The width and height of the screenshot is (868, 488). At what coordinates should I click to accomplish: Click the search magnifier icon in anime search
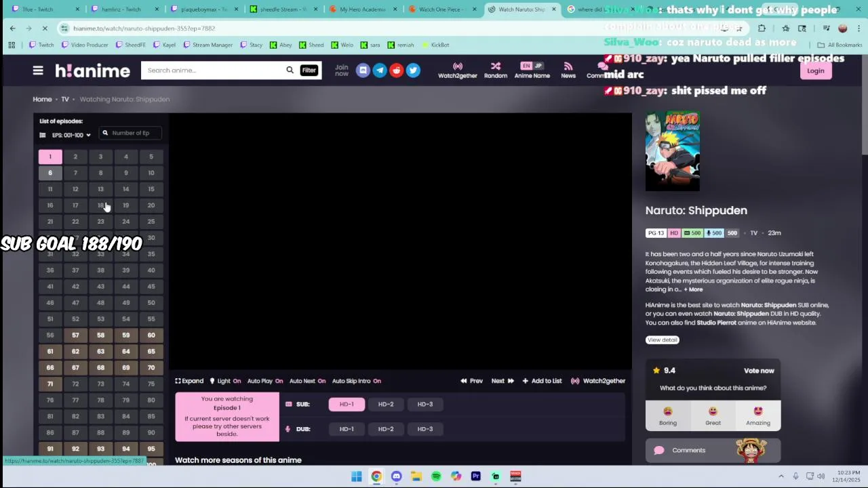click(290, 70)
